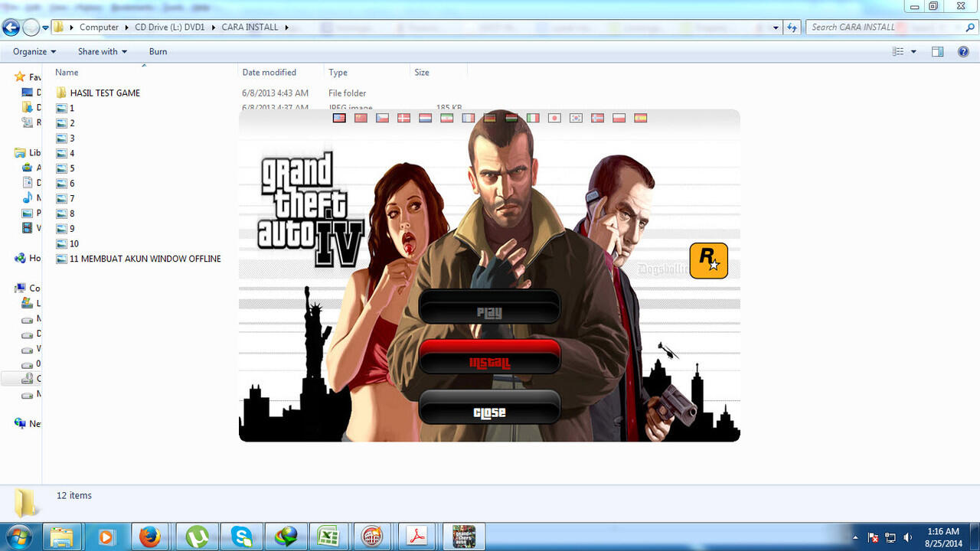Click the Play button in GTA IV launcher
This screenshot has width=980, height=551.
(x=489, y=306)
